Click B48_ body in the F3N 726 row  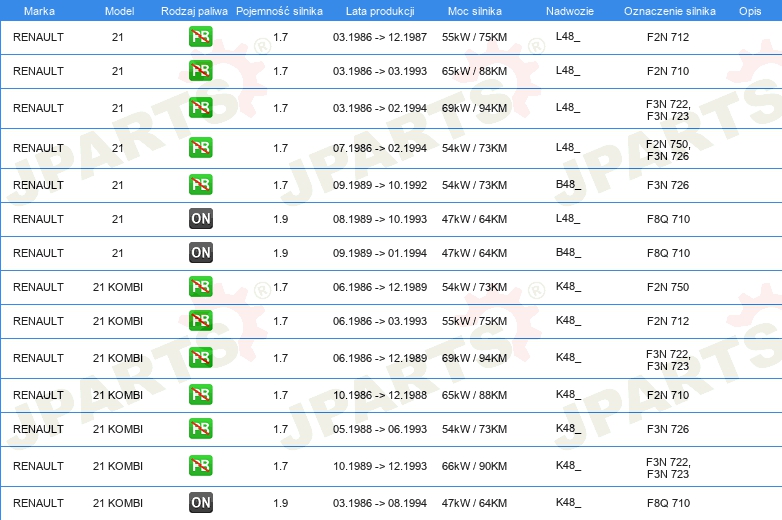point(569,184)
